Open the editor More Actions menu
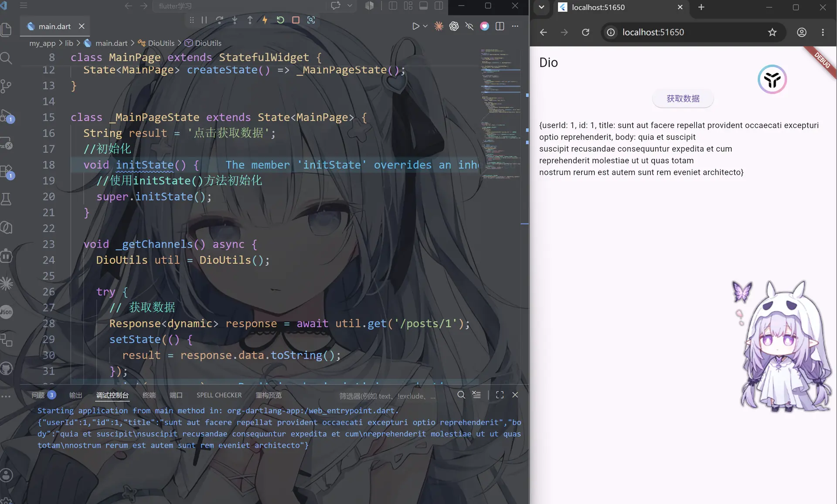 pyautogui.click(x=515, y=26)
